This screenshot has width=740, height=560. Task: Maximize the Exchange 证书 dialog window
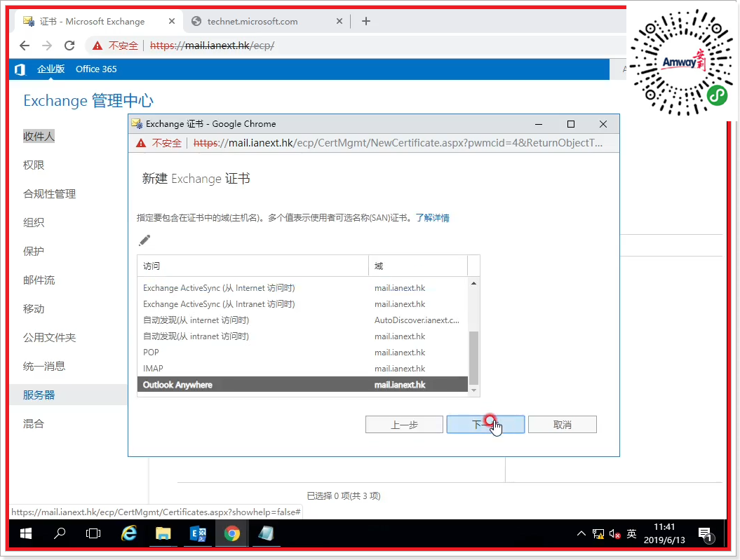pyautogui.click(x=570, y=124)
